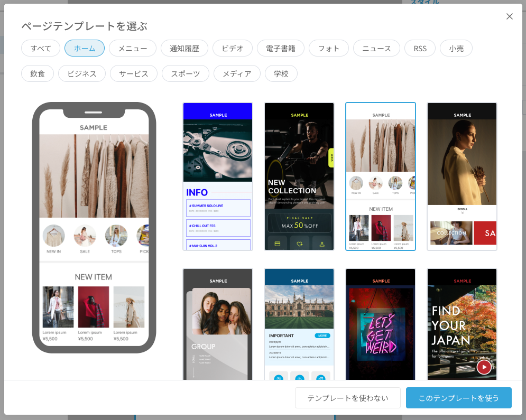Image resolution: width=526 pixels, height=420 pixels.
Task: Pick the LET'S GET WEIRD neon template
Action: [x=381, y=324]
